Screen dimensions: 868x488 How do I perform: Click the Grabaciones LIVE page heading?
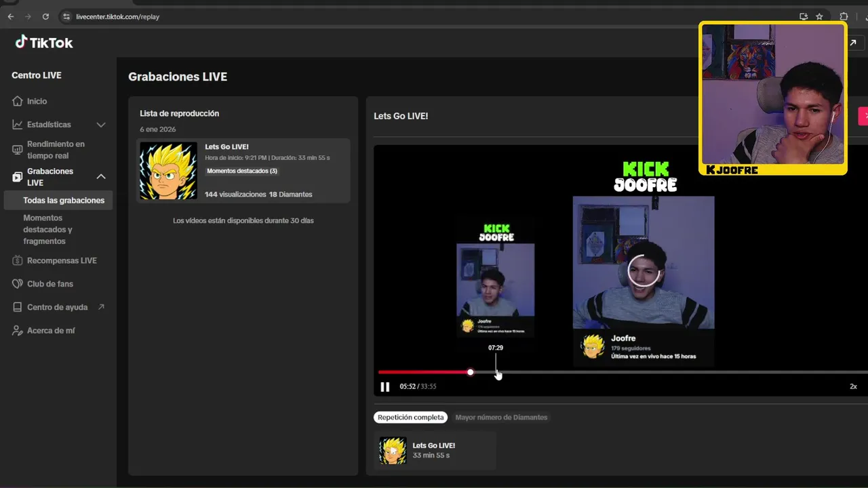178,77
